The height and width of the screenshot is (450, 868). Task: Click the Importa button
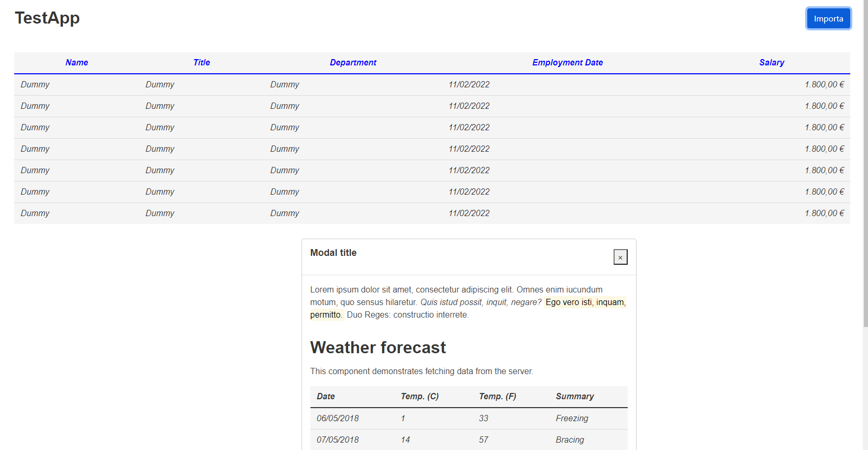(828, 18)
